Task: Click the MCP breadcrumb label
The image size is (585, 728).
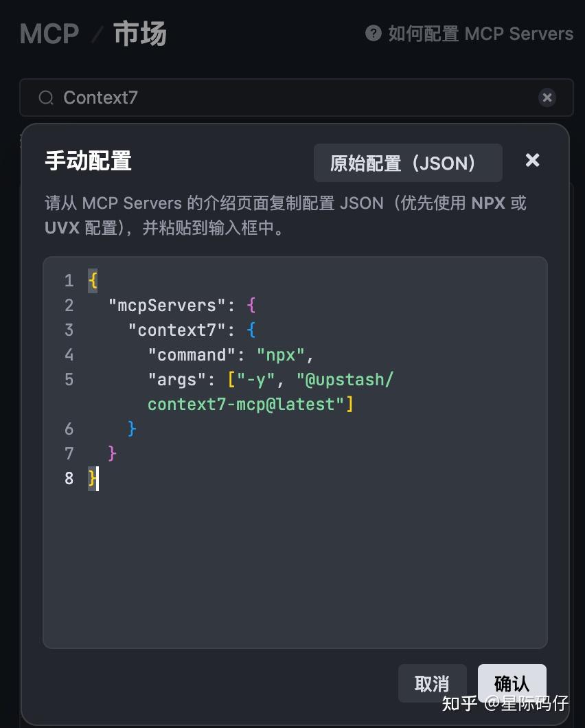Action: point(48,33)
